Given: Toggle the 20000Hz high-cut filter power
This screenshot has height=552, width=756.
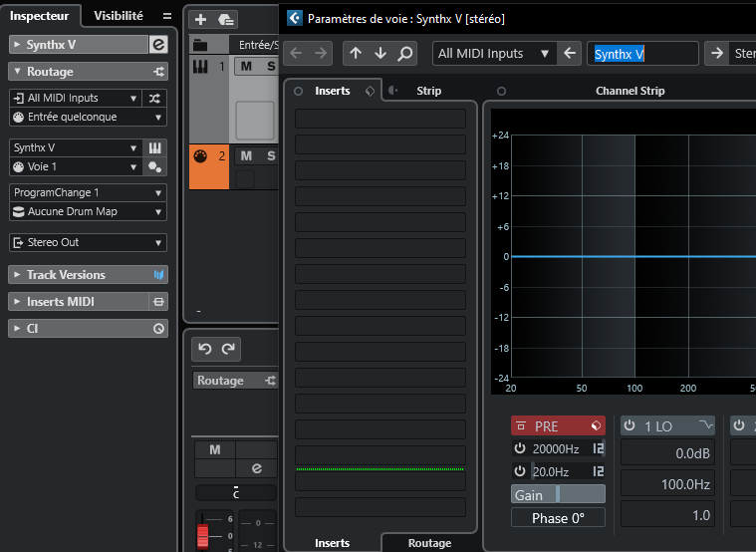Looking at the screenshot, I should pyautogui.click(x=520, y=449).
